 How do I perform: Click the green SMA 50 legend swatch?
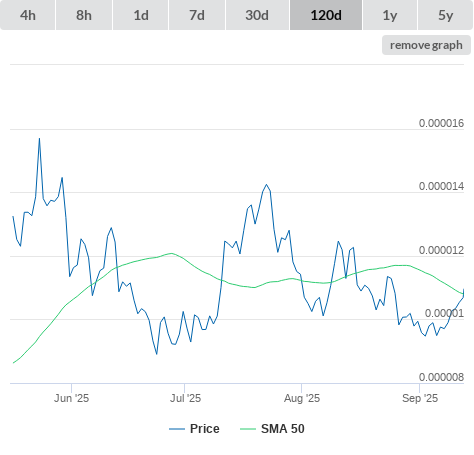tap(248, 429)
